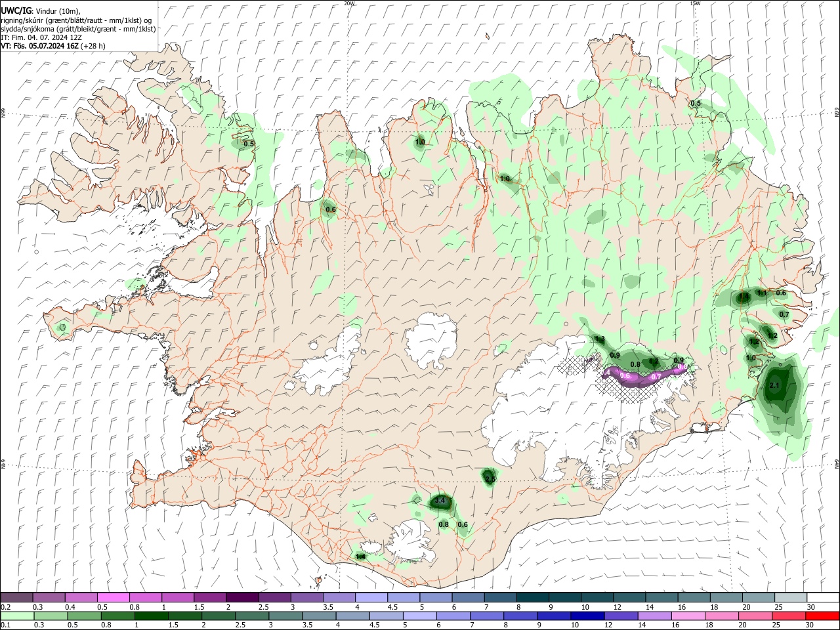Click the 2.1 rainfall value off the east coast
This screenshot has width=840, height=630.
tap(774, 385)
